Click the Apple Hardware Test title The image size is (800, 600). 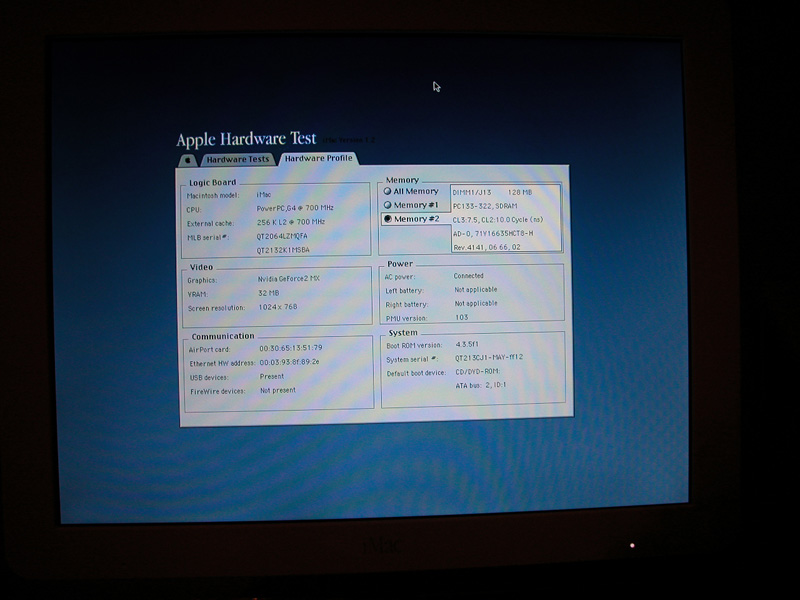[246, 140]
